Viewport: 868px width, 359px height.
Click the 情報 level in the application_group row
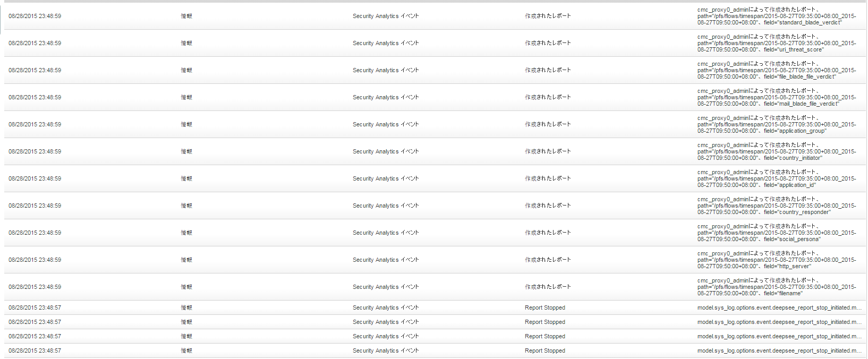[186, 124]
